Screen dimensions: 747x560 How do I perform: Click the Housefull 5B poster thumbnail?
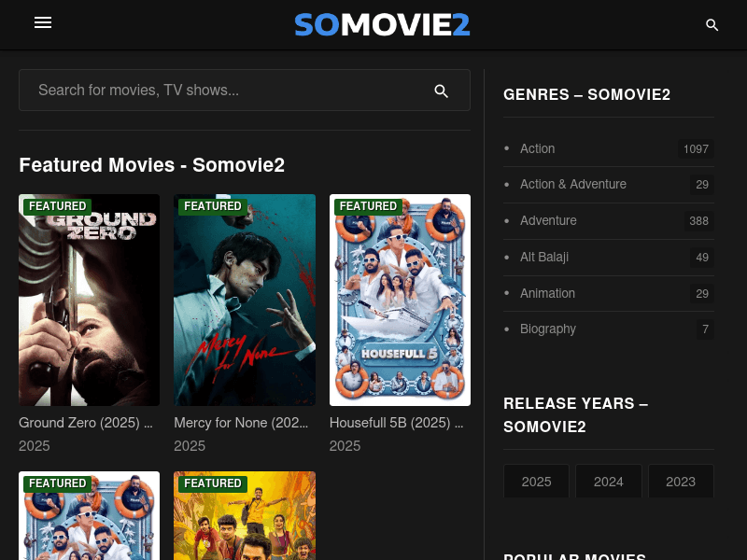(x=400, y=300)
